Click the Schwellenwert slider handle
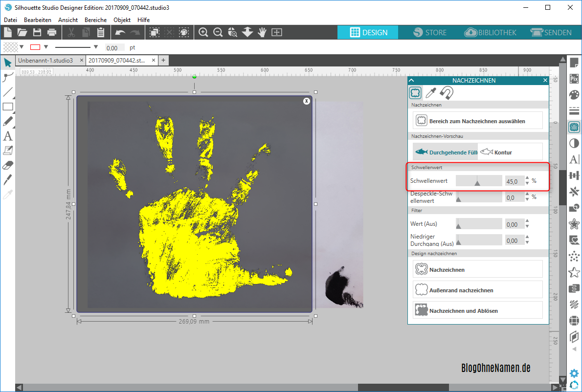The image size is (582, 392). click(x=478, y=182)
